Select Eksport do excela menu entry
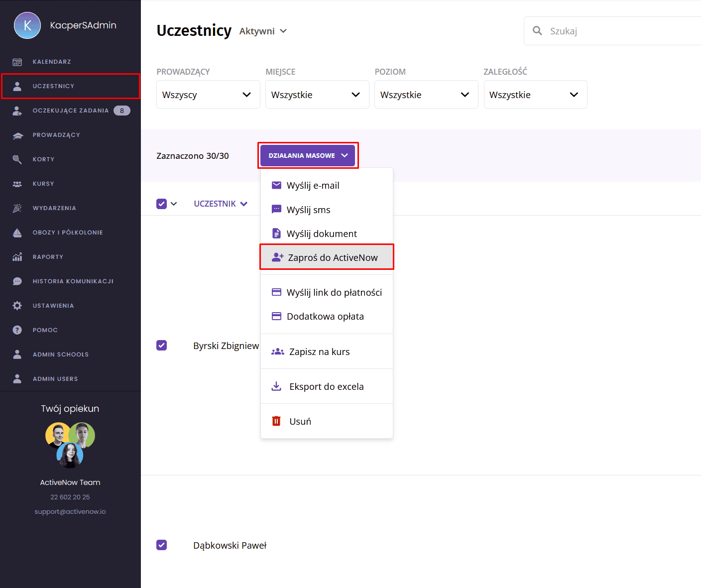The image size is (701, 588). click(x=327, y=386)
